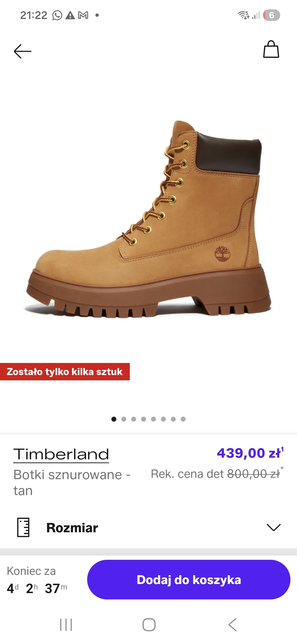
Task: Tap Gmail notification icon in status bar
Action: [x=83, y=15]
